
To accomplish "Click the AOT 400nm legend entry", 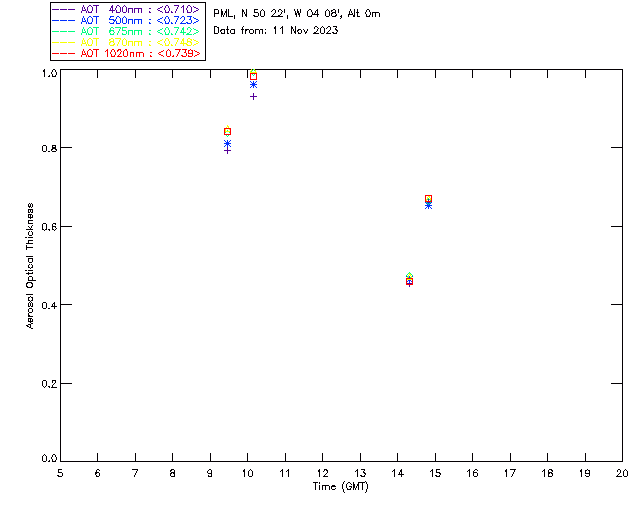I will coord(126,9).
